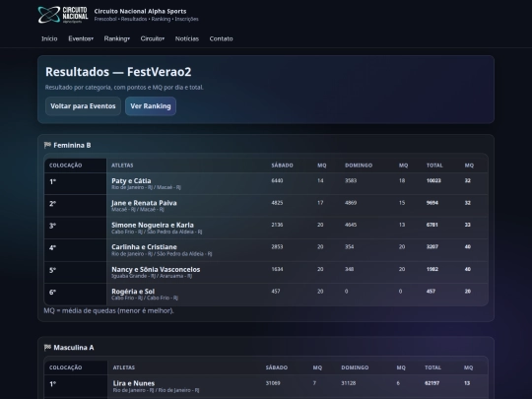Viewport: 532px width, 399px height.
Task: Click the Domingo header in Feminina B
Action: tap(359, 166)
